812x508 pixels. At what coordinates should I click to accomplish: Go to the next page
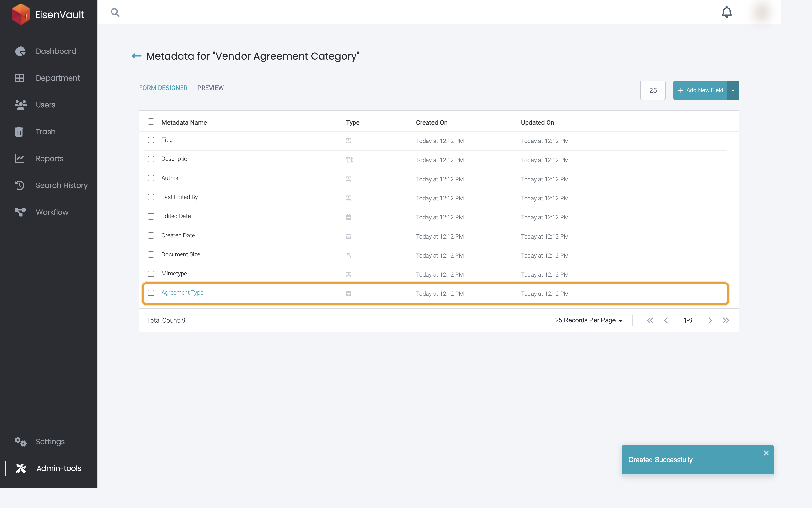tap(710, 321)
